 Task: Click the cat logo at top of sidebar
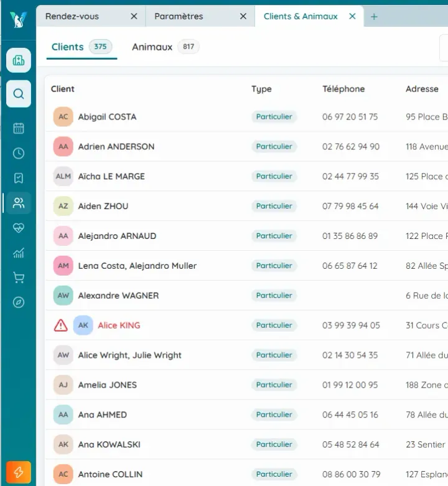pyautogui.click(x=18, y=19)
